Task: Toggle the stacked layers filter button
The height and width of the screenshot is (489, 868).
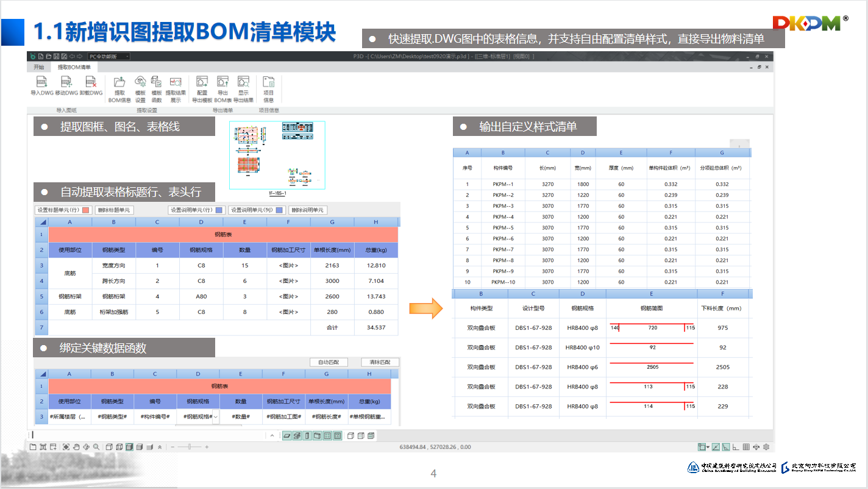Action: click(x=297, y=435)
